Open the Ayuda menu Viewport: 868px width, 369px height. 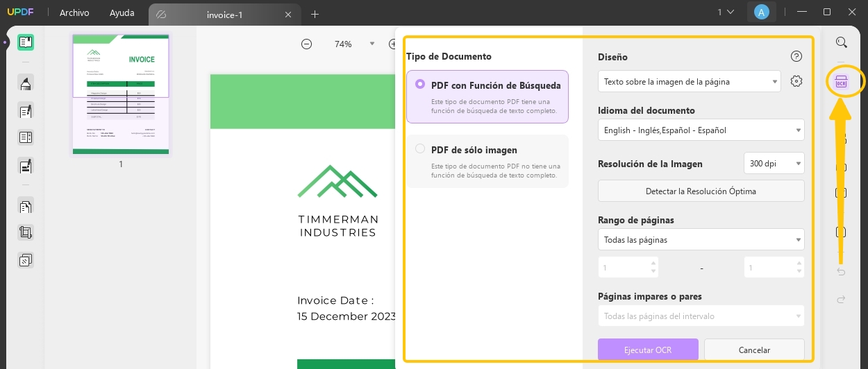point(122,13)
